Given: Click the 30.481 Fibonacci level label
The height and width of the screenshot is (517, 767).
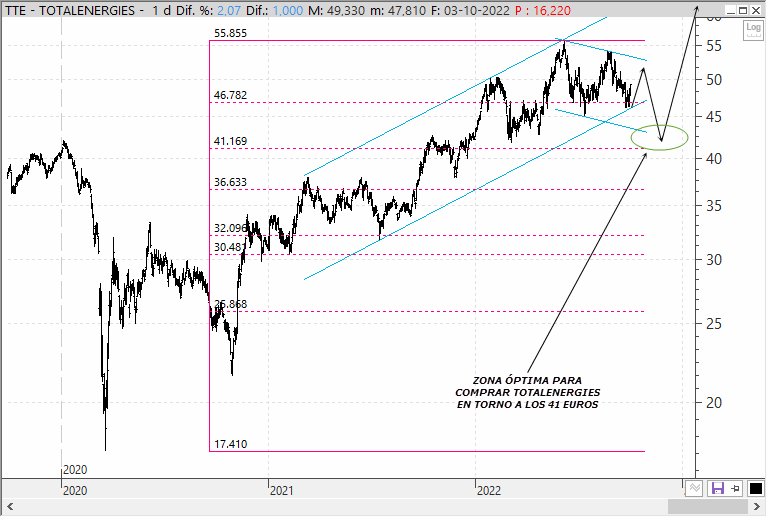Looking at the screenshot, I should click(x=229, y=247).
